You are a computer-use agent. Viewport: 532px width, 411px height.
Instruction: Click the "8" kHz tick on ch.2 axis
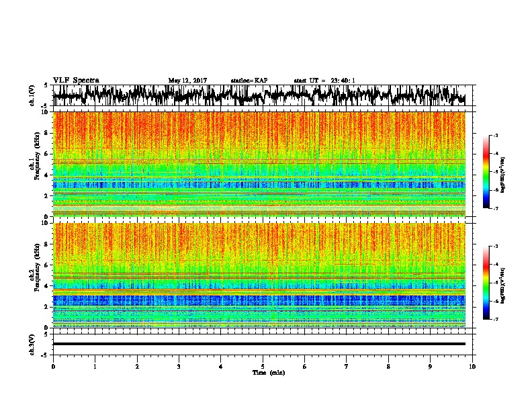click(47, 244)
